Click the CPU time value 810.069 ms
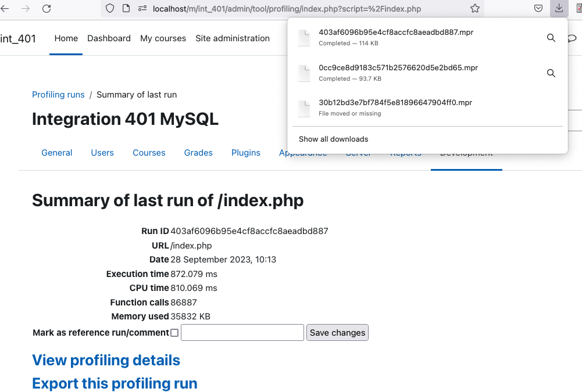 pos(194,288)
